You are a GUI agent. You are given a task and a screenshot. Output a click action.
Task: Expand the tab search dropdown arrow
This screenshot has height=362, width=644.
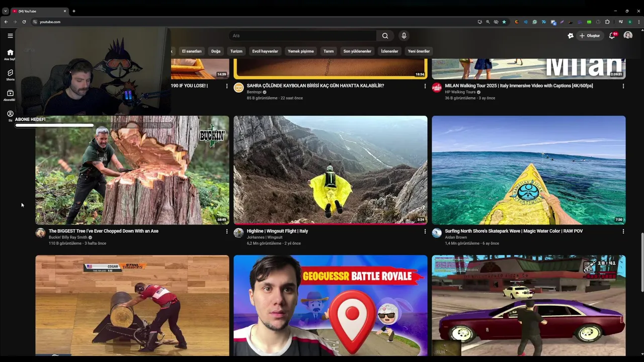pyautogui.click(x=5, y=11)
